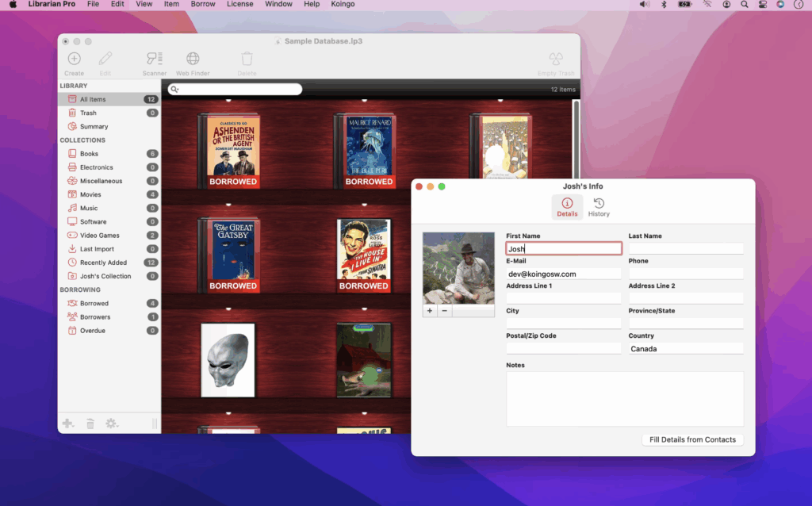
Task: Open the Borrow menu
Action: pyautogui.click(x=203, y=4)
